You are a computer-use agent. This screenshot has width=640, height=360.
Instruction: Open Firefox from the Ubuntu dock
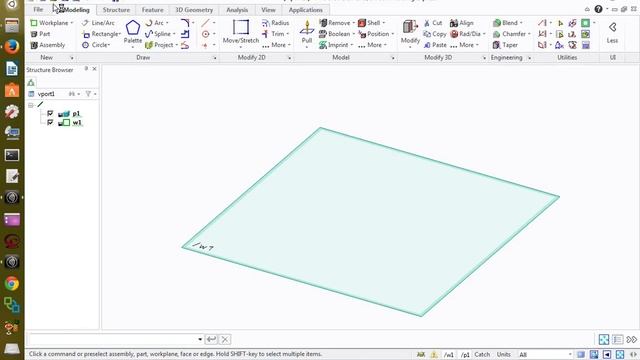[12, 47]
